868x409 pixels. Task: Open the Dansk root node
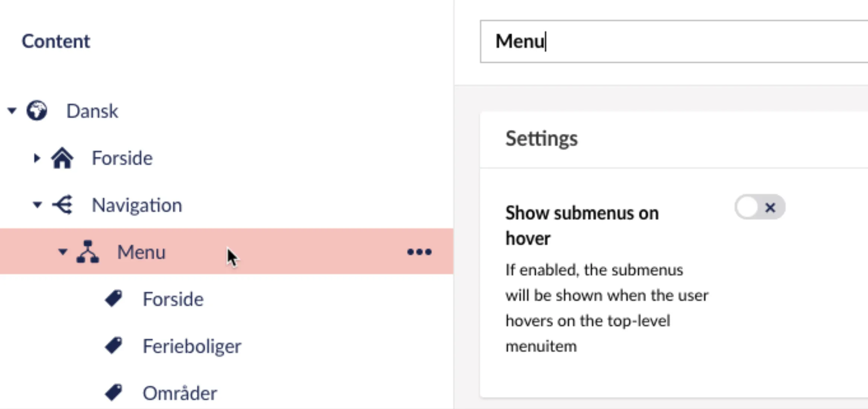pos(92,111)
